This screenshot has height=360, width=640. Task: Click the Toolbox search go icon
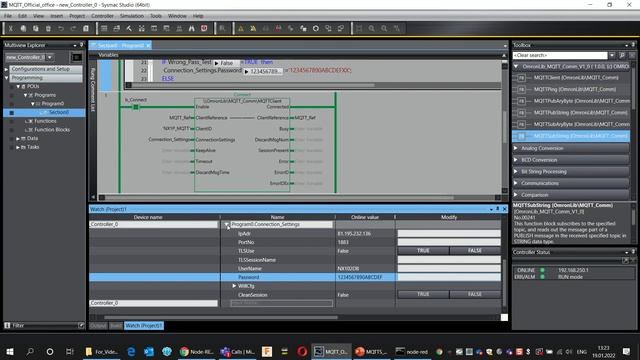622,55
